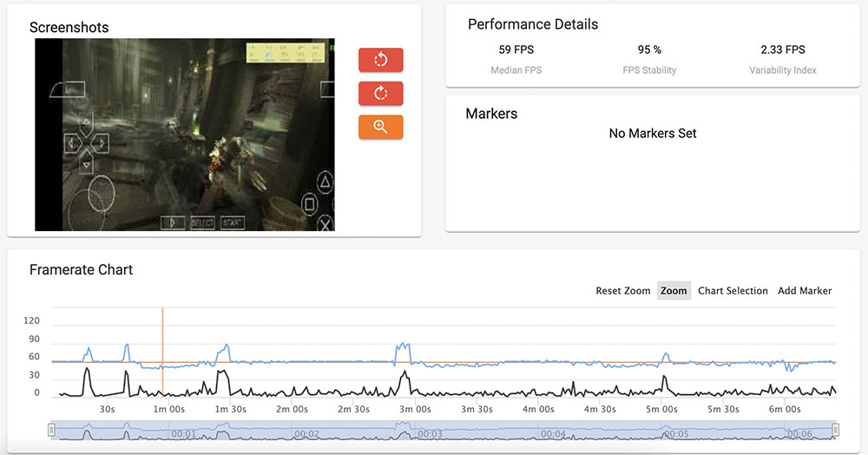
Task: Click the 2.33 FPS Variability Index metric
Action: (x=782, y=49)
